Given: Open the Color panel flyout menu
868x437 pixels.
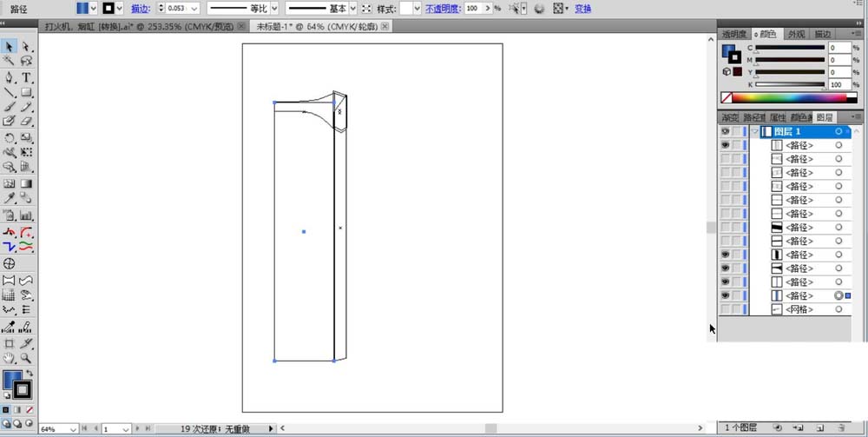Looking at the screenshot, I should click(x=857, y=35).
